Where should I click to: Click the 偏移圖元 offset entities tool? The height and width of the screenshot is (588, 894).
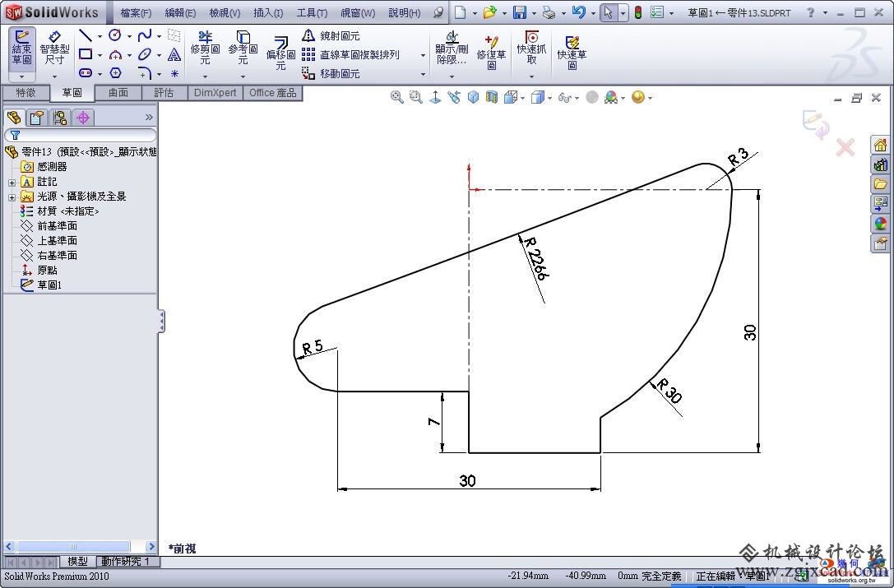tap(280, 53)
